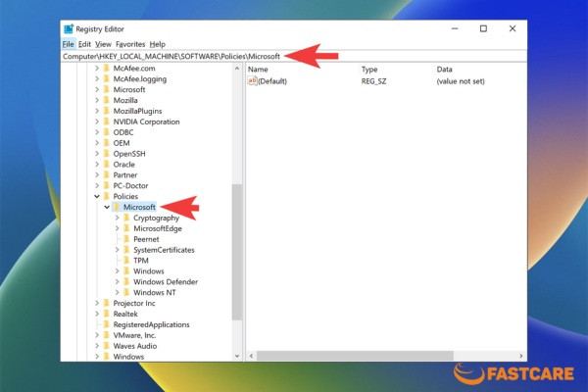Viewport: 588px width, 392px height.
Task: Select the Cryptography tree entry
Action: pyautogui.click(x=156, y=218)
